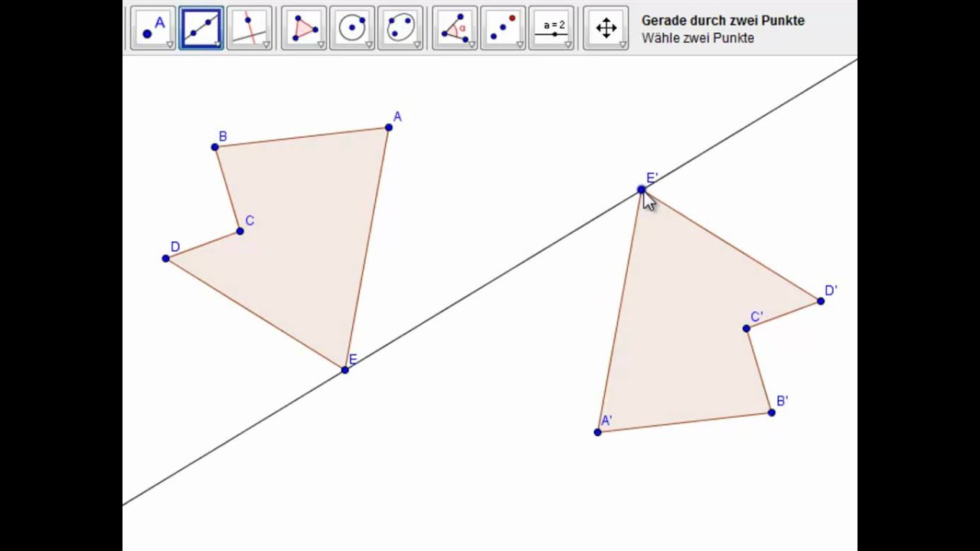Click reflected point D'
The image size is (980, 551).
[821, 302]
